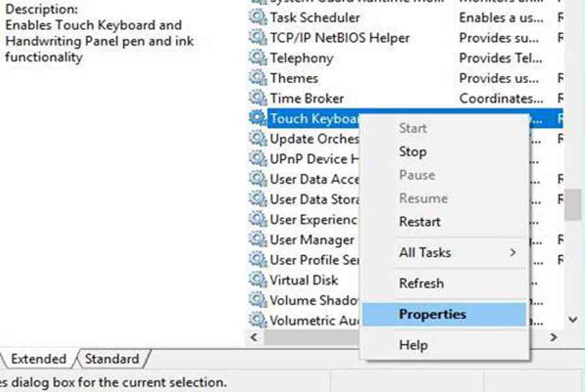Click the horizontal scrollbar right arrow
The image size is (585, 392).
[554, 337]
